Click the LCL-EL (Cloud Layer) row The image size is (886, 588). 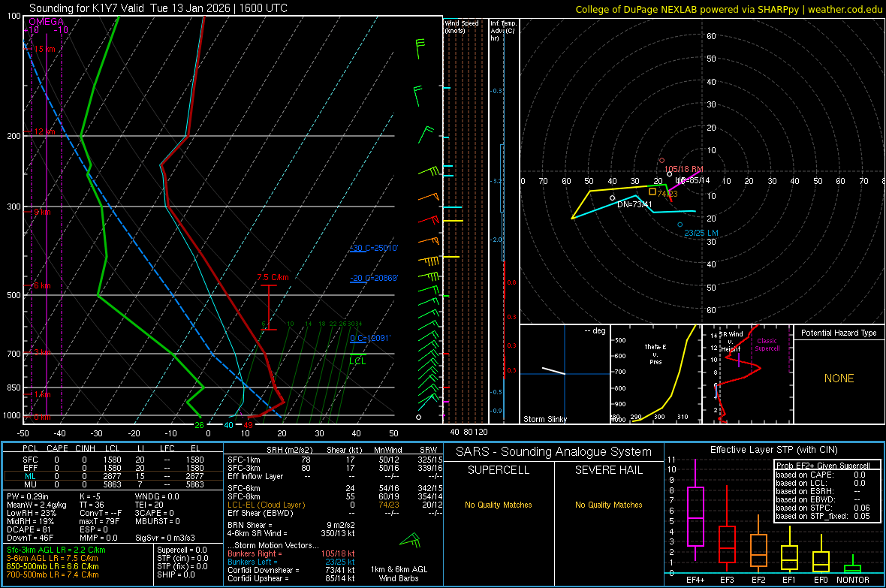coord(335,505)
